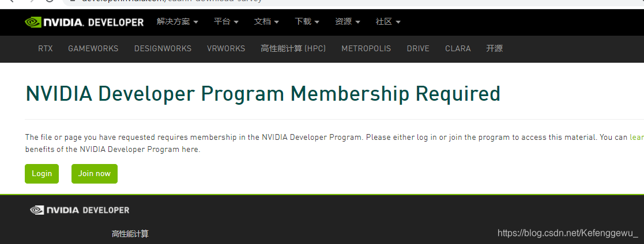Click the Join now button
The height and width of the screenshot is (244, 644).
point(95,173)
